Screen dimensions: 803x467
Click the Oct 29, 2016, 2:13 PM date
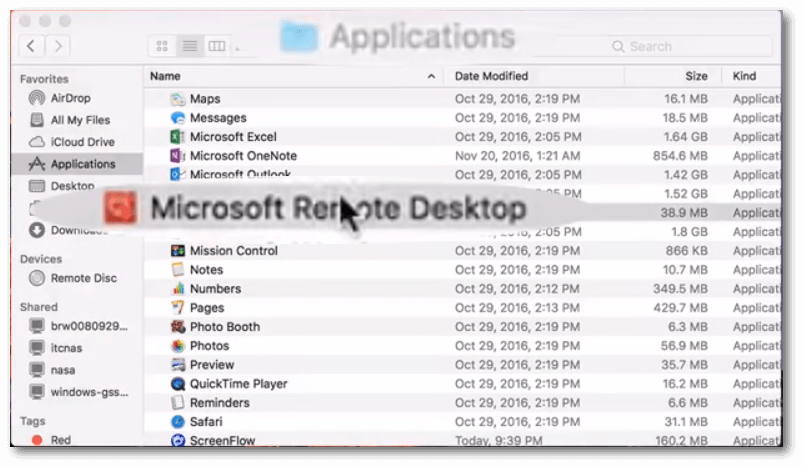(517, 307)
